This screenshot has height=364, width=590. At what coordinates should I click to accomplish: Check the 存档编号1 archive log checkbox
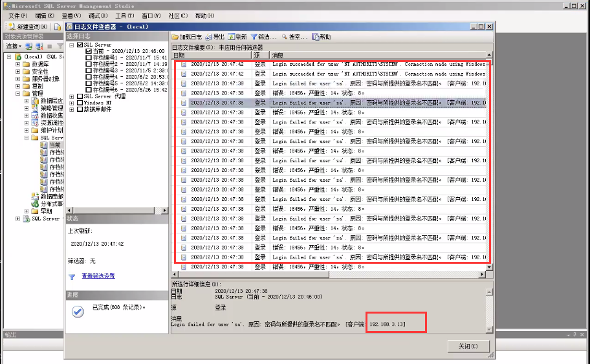tap(89, 58)
